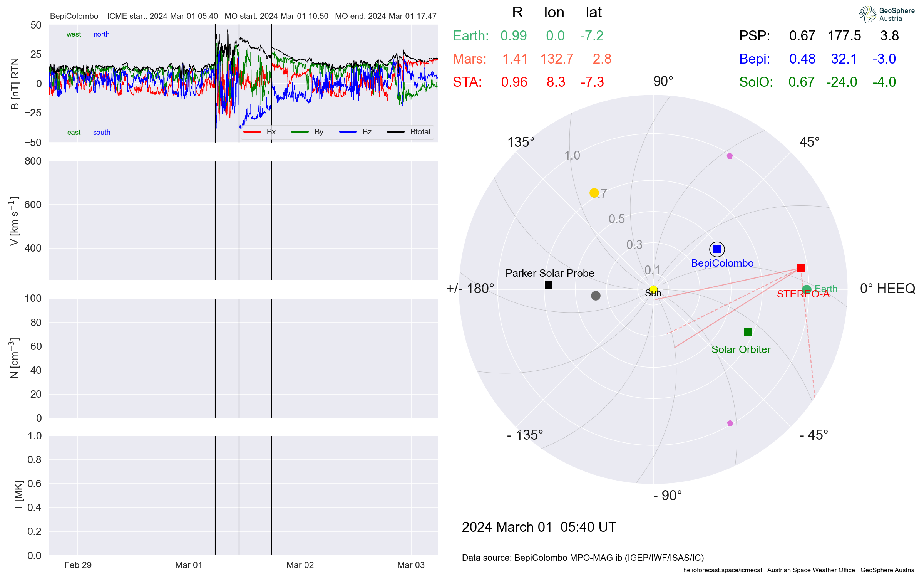The image size is (924, 578).
Task: Click the 'Mars:' row label in table
Action: [470, 59]
